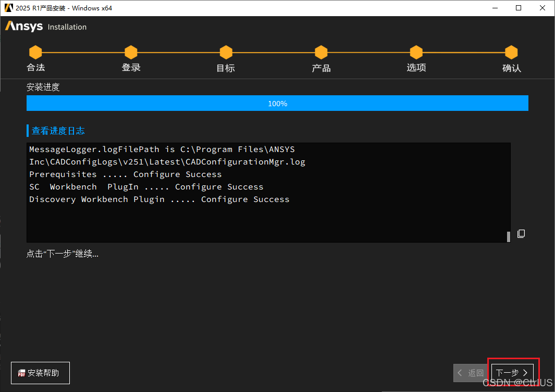Click the Installation header text
This screenshot has width=555, height=392.
(x=67, y=27)
